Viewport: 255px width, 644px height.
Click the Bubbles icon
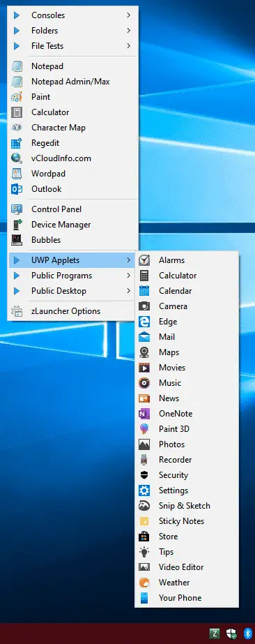(x=17, y=240)
